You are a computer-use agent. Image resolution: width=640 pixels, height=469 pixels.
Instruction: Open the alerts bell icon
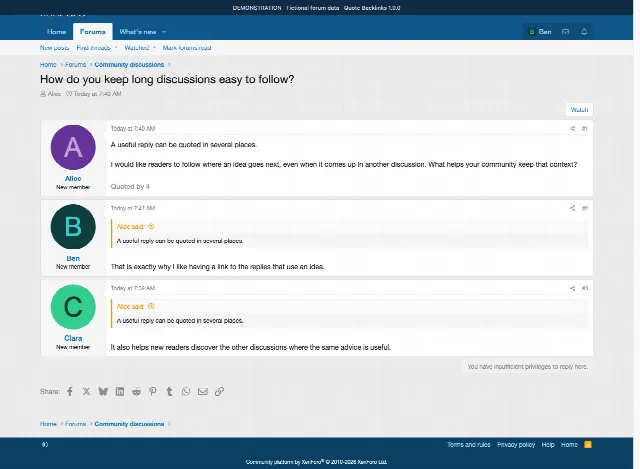pos(584,31)
